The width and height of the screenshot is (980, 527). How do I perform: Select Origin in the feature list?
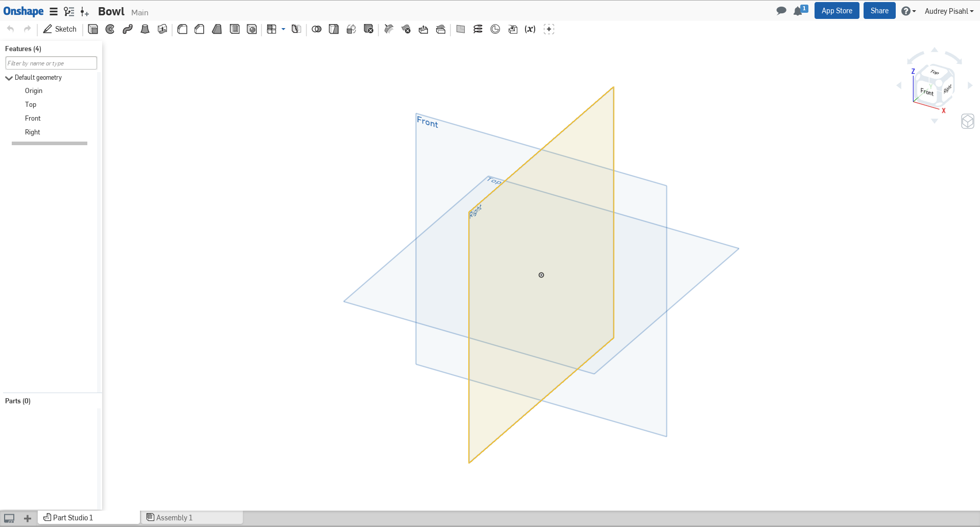tap(34, 90)
